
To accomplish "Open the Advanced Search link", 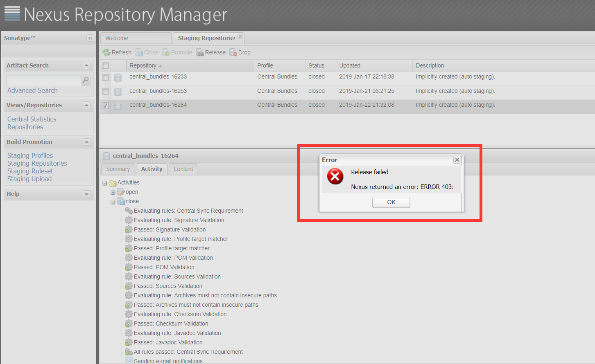I will [x=32, y=90].
